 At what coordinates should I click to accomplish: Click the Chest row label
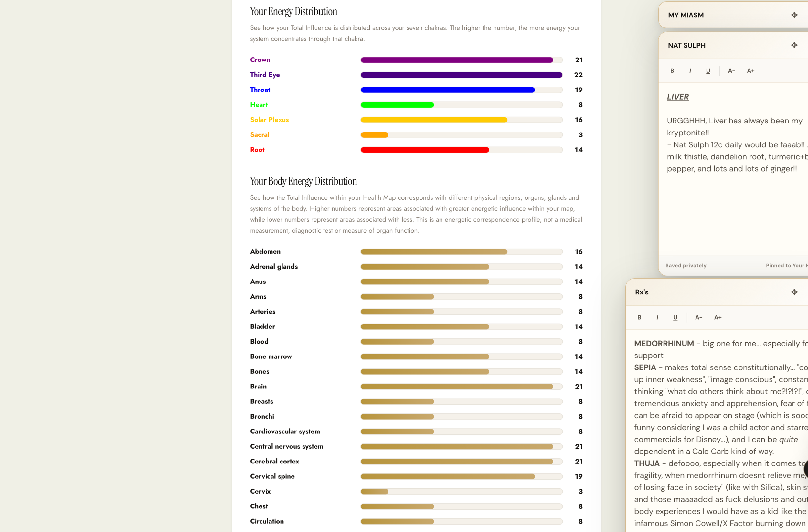(x=259, y=506)
